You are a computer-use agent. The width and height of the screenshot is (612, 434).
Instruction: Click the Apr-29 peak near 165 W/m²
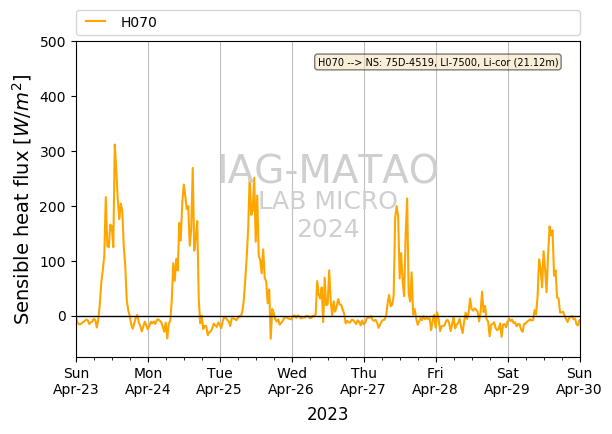[x=550, y=226]
